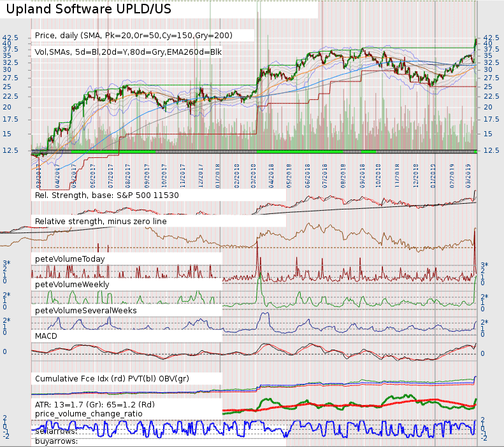
Task: Click the 'peteVolumeSeveralWeeks' panel label
Action: [x=86, y=311]
